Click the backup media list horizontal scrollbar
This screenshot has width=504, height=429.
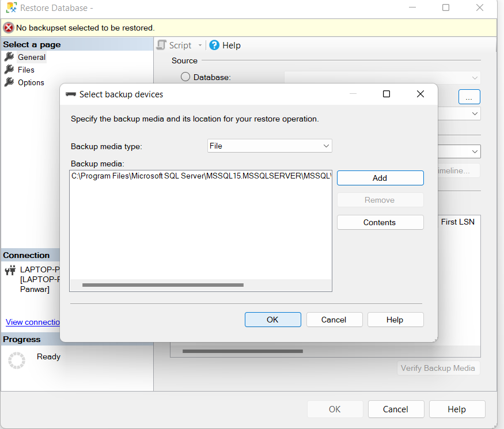(163, 285)
